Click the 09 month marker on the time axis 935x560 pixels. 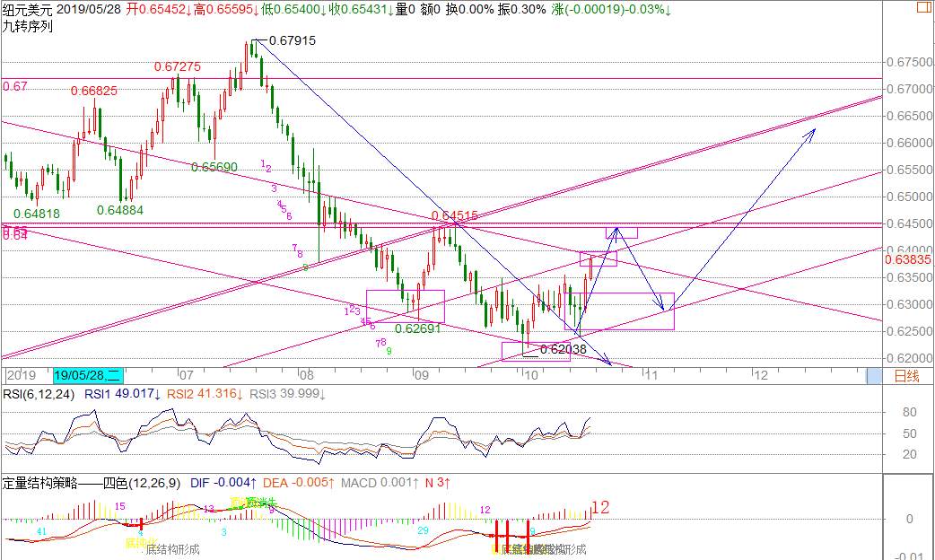(x=422, y=375)
